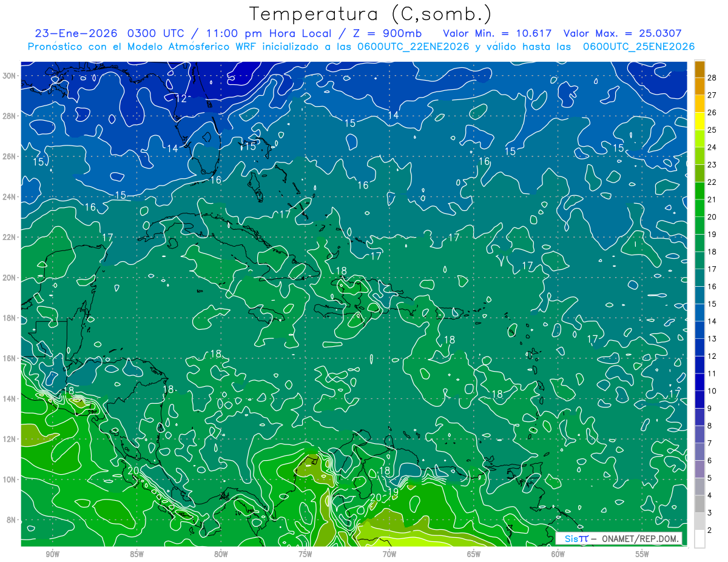Click the "85W" longitude axis label
Viewport: 728px width, 562px height.
click(x=136, y=555)
